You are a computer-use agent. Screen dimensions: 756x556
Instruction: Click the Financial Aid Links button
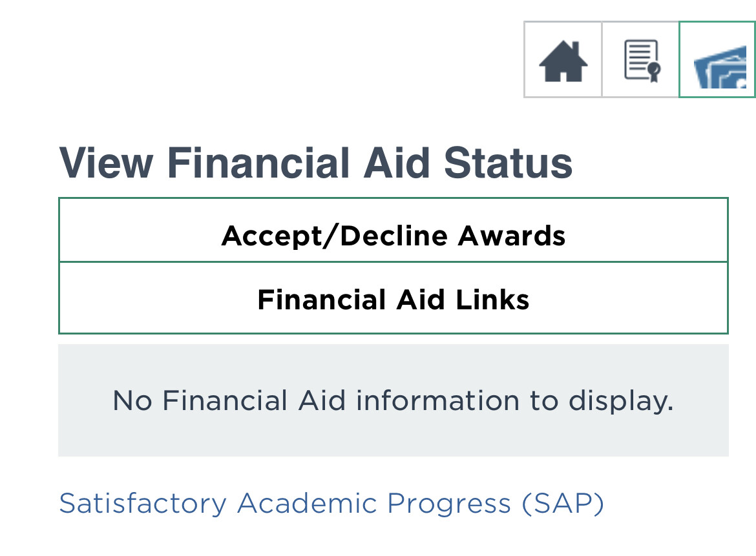393,300
